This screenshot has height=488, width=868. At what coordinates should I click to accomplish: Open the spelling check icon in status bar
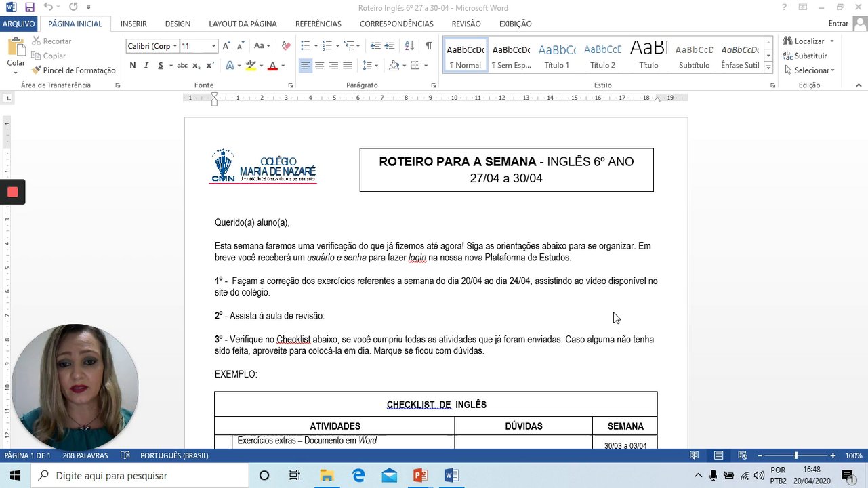pos(125,455)
